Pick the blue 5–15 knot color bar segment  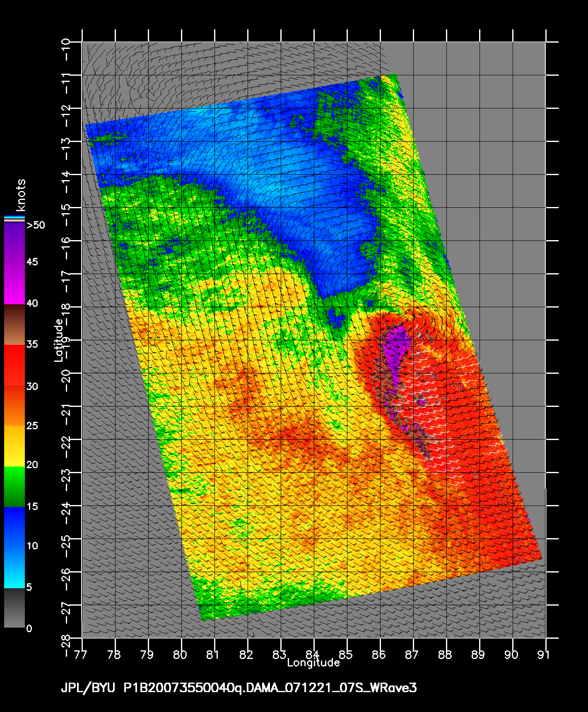[x=14, y=548]
